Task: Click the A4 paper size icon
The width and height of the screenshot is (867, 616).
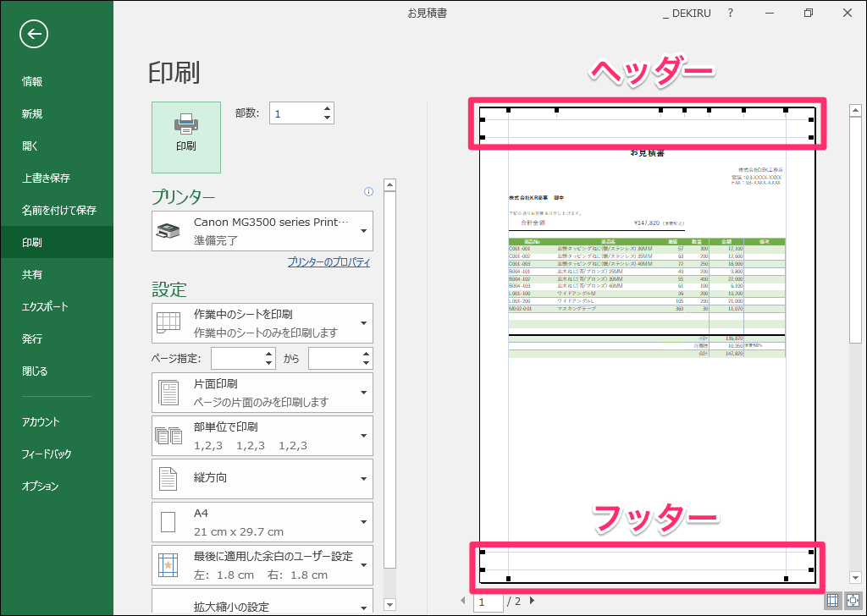Action: coord(168,522)
